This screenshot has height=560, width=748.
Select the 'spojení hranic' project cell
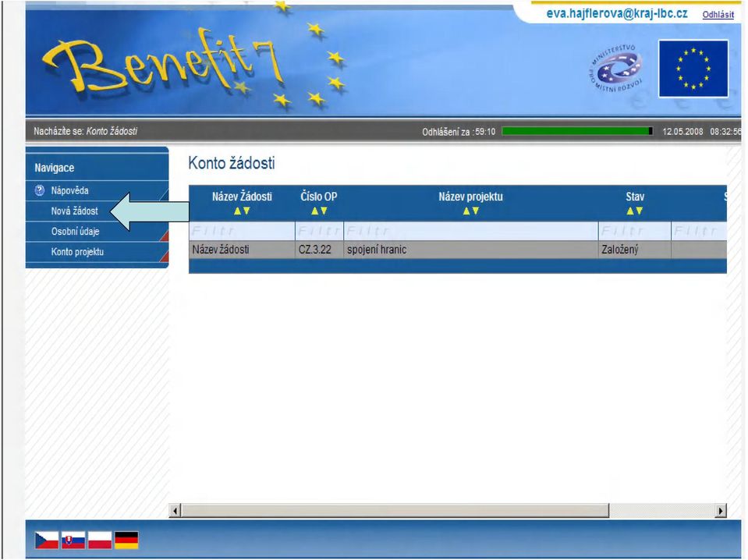pyautogui.click(x=471, y=250)
